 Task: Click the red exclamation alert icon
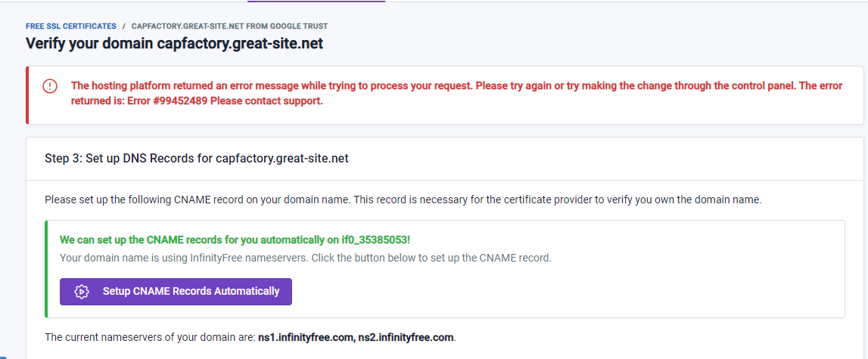[50, 86]
